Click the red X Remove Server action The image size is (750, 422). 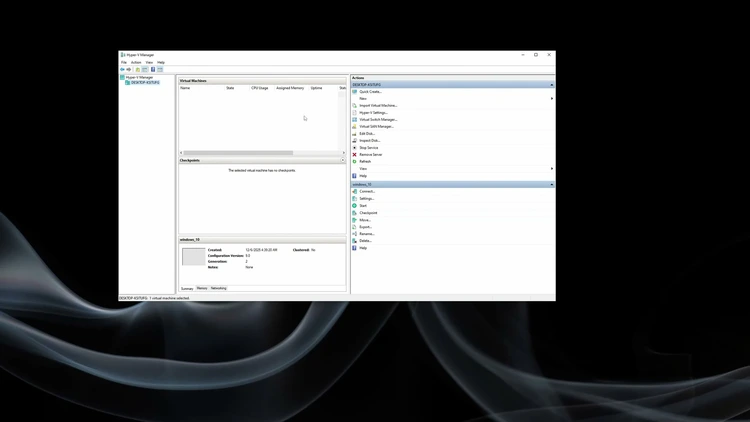click(x=354, y=155)
